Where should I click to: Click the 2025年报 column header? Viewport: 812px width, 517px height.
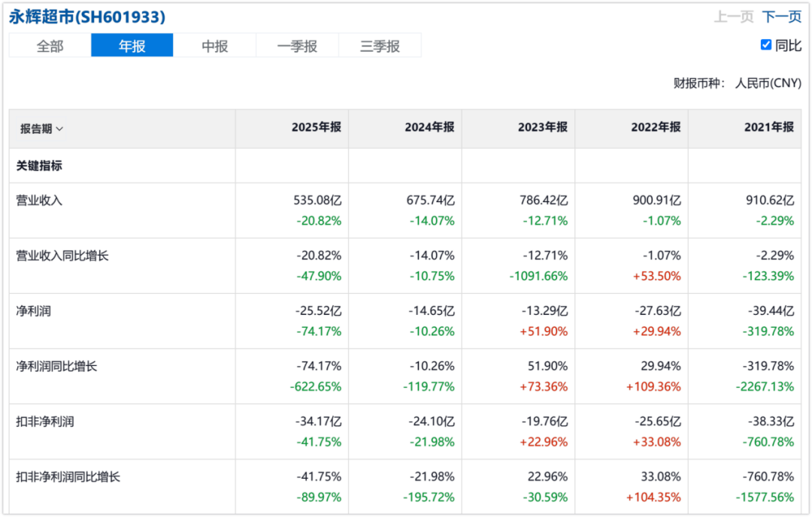click(x=316, y=127)
